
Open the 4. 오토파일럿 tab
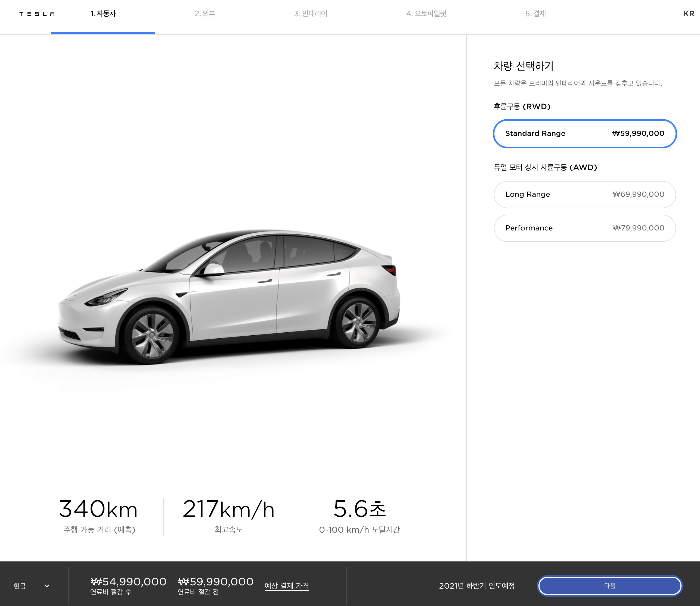426,14
